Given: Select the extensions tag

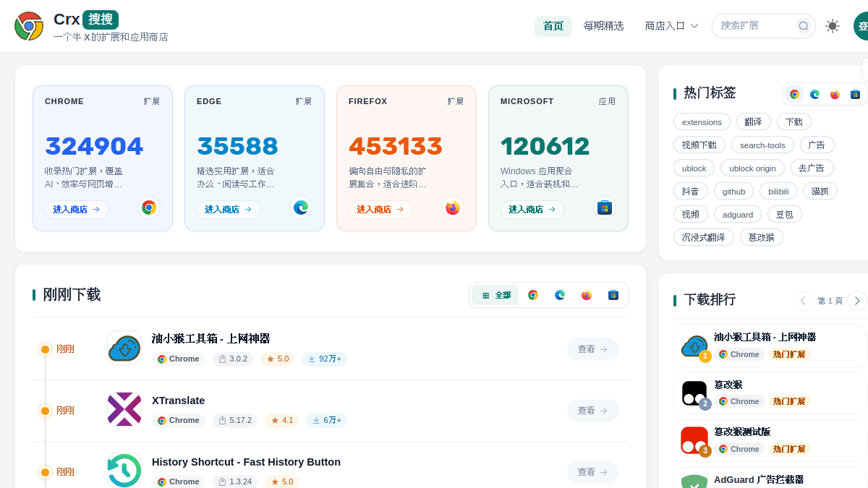Looking at the screenshot, I should [x=702, y=122].
